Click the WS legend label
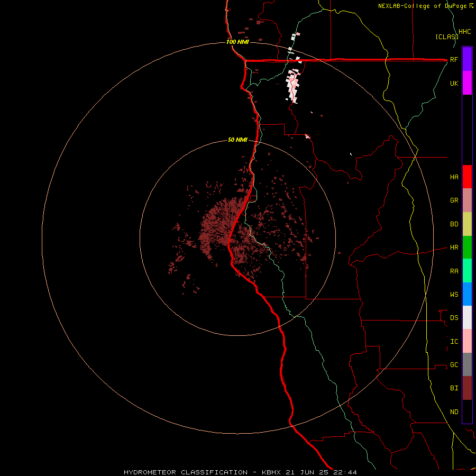 [454, 295]
